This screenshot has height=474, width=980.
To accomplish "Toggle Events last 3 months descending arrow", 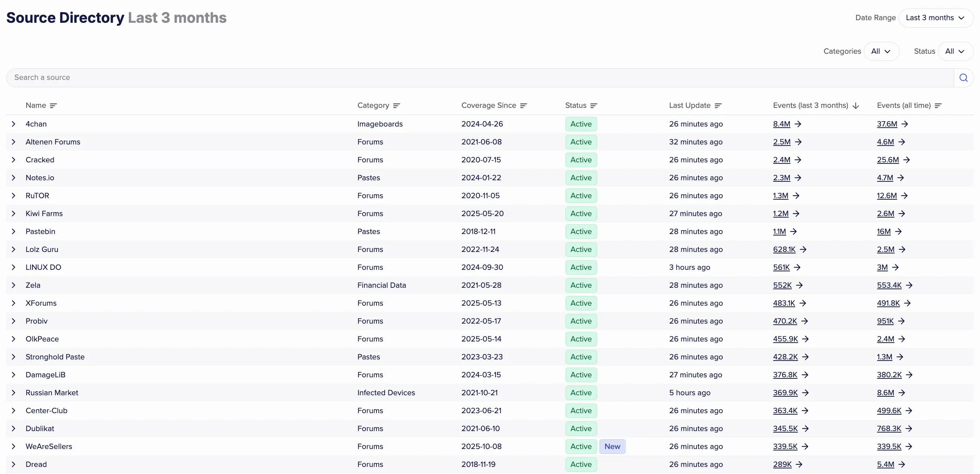I will coord(856,106).
